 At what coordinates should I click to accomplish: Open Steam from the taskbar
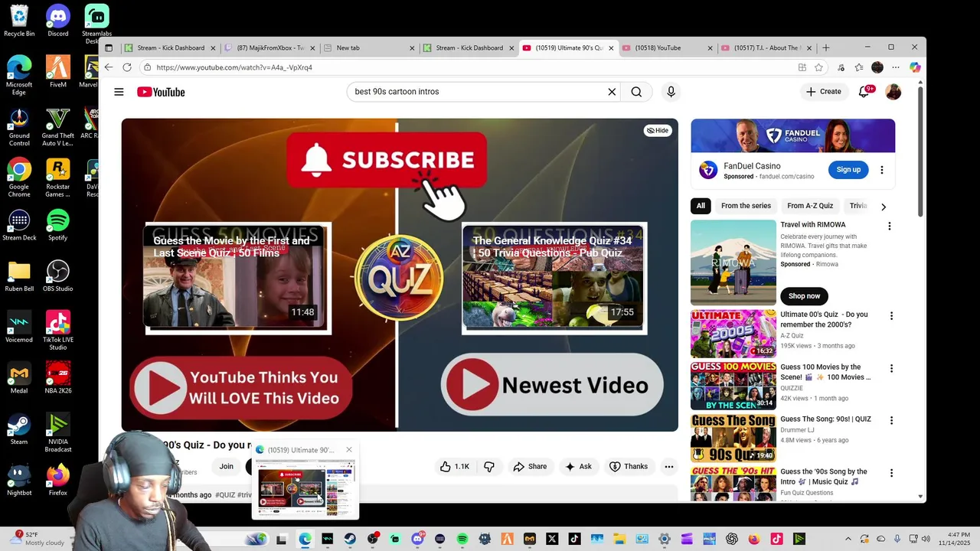pyautogui.click(x=350, y=539)
